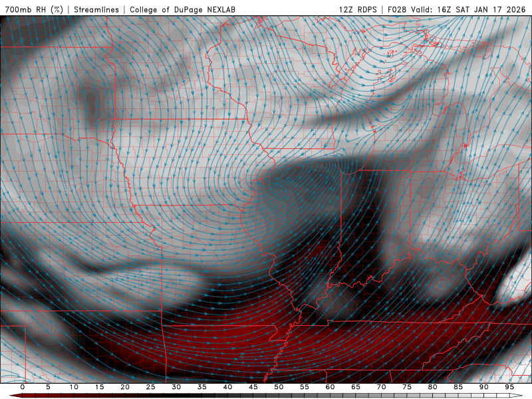Screen dimensions: 532x399
Task: Select the "10" tick label on color scale
Action: coord(74,387)
